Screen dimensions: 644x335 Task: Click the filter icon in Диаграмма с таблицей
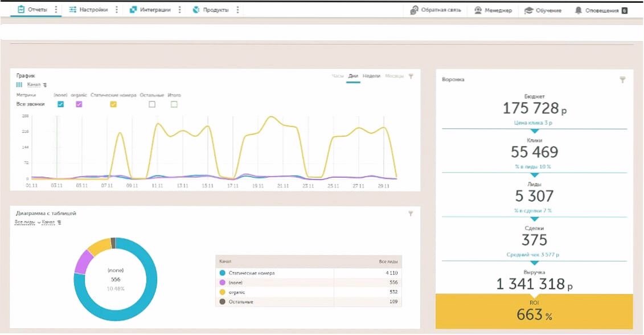click(411, 214)
